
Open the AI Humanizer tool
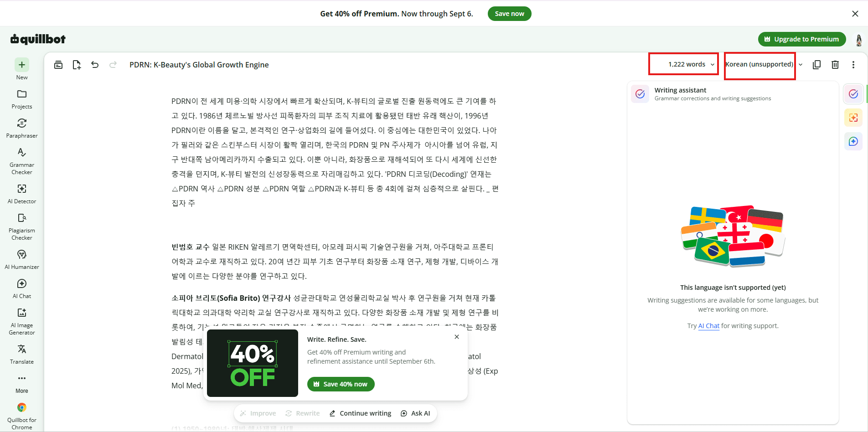(22, 260)
